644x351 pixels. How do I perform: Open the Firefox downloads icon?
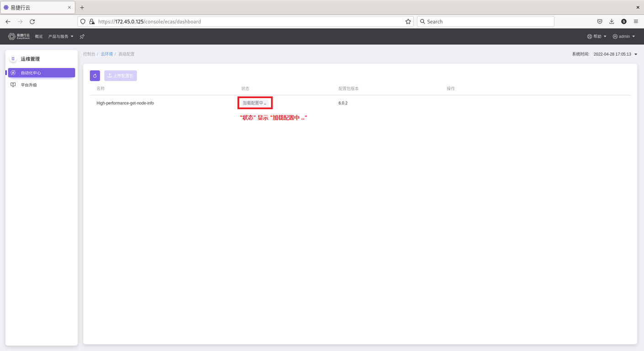click(x=612, y=21)
